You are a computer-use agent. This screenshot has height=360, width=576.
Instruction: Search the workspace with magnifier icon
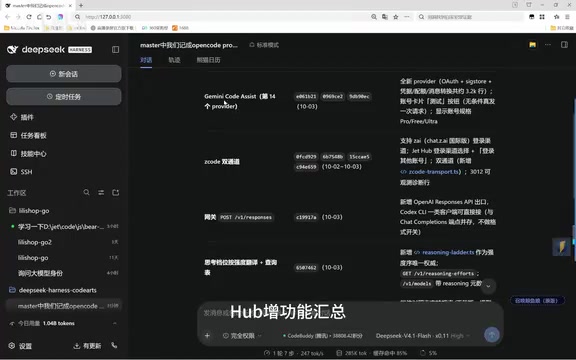point(86,192)
